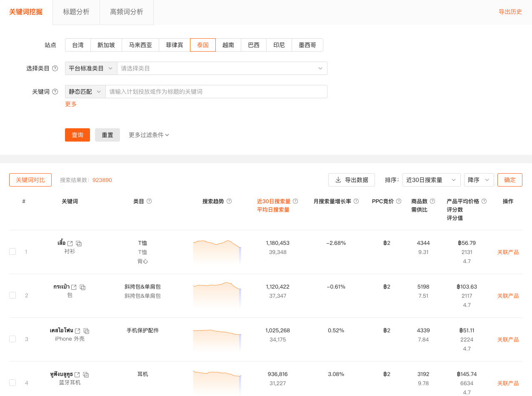
Task: Open the 降序 sort order dropdown
Action: [x=479, y=180]
